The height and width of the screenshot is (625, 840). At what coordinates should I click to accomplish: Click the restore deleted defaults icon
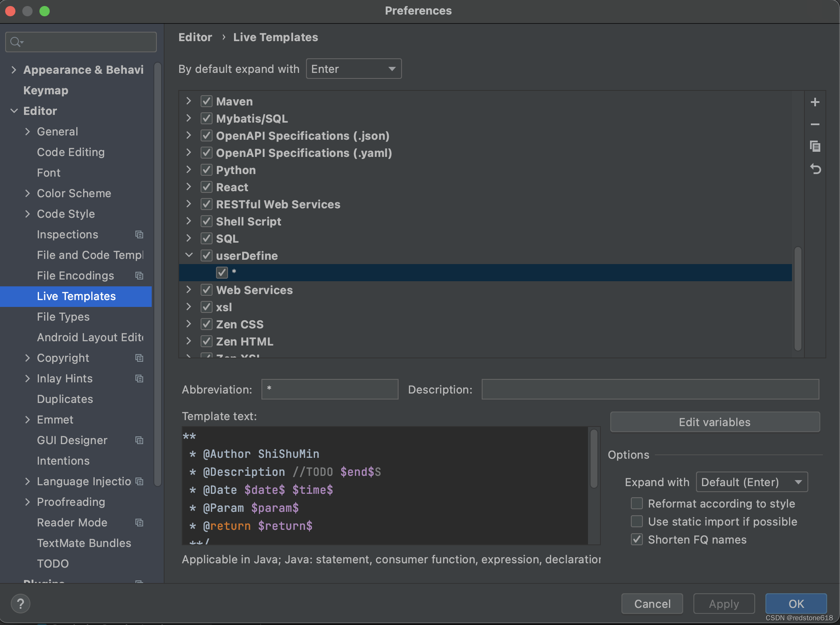tap(815, 169)
